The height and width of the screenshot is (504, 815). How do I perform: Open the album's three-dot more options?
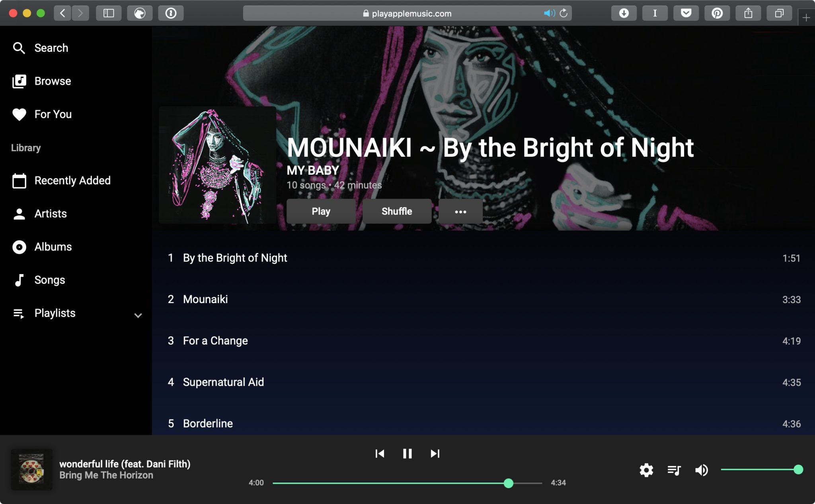460,212
